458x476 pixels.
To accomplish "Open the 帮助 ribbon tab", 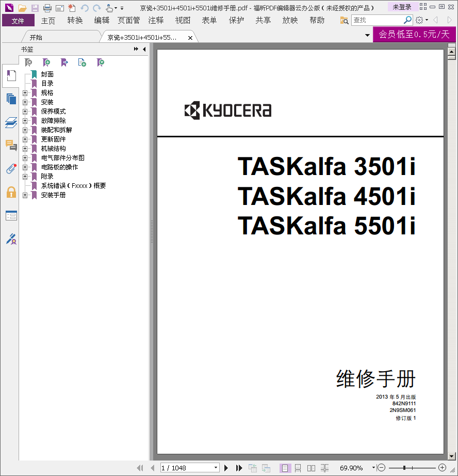I will click(x=317, y=20).
